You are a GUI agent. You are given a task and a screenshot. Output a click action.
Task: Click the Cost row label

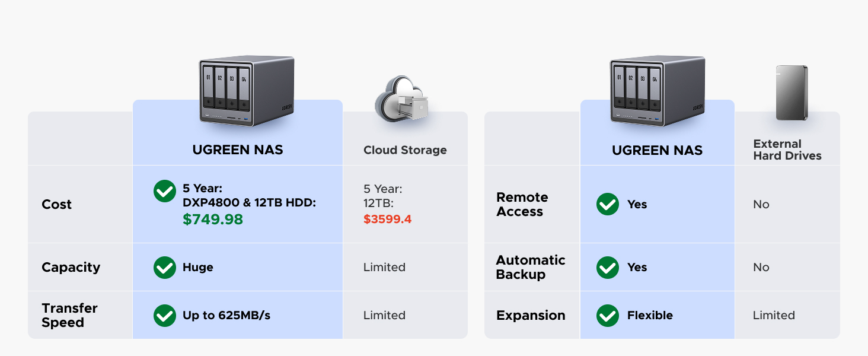[56, 205]
